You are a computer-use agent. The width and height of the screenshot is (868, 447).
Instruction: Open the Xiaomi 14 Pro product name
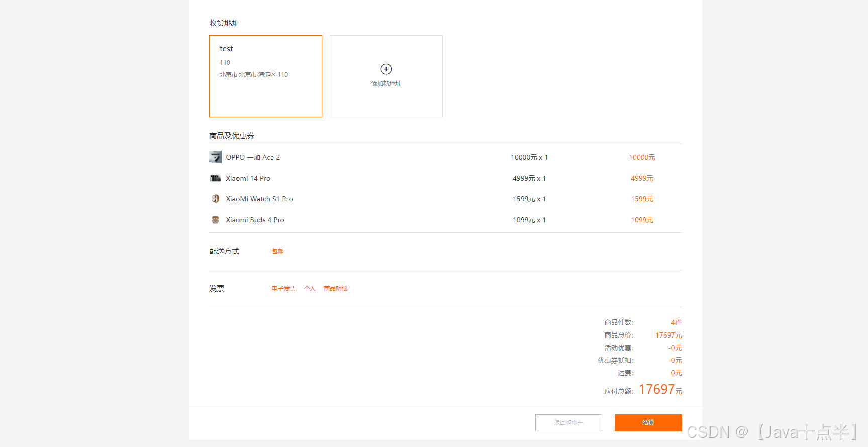point(248,178)
